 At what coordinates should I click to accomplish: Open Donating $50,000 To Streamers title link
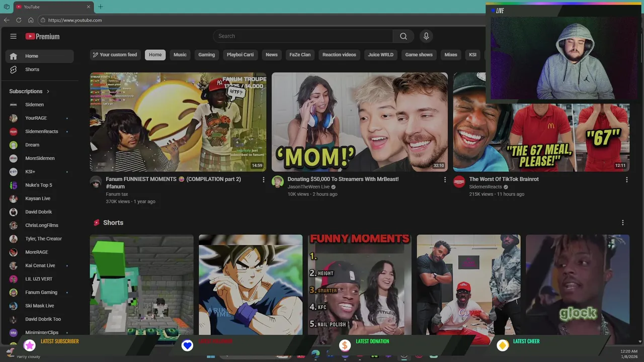click(x=343, y=179)
